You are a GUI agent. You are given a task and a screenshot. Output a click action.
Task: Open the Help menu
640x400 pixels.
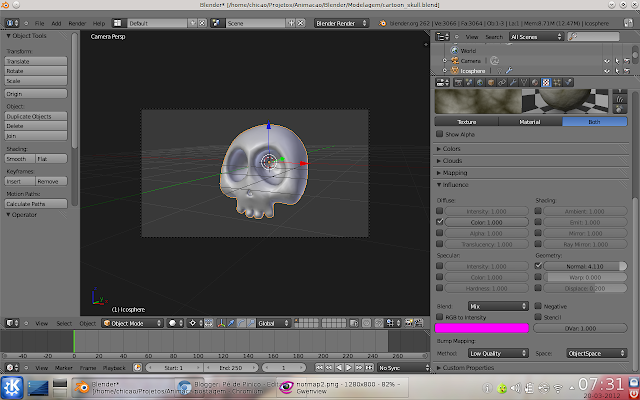pos(99,23)
